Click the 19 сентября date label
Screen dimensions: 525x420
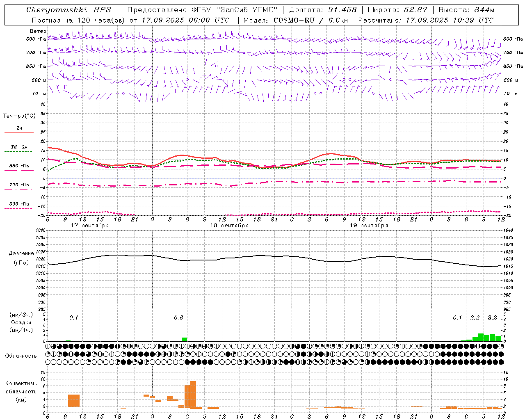click(x=369, y=226)
